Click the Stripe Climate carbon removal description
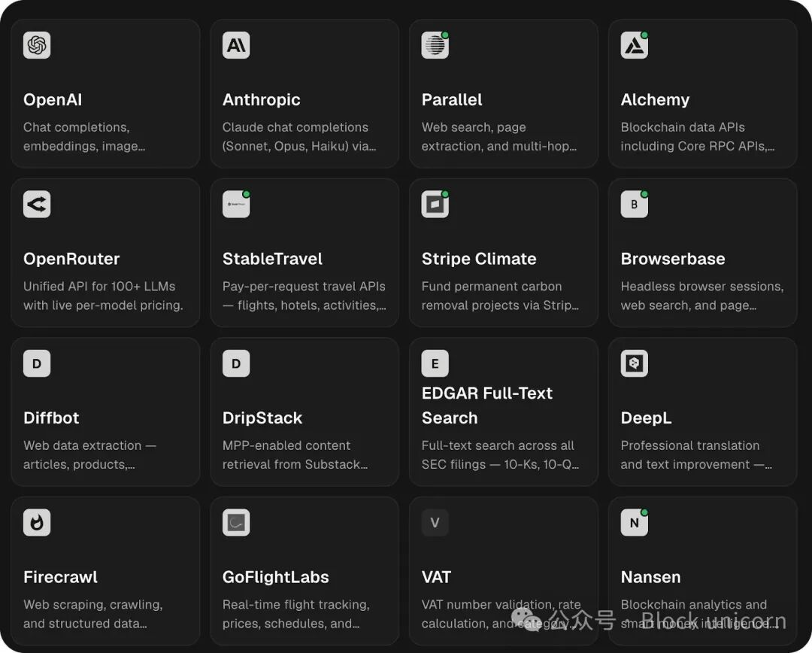 pos(500,296)
